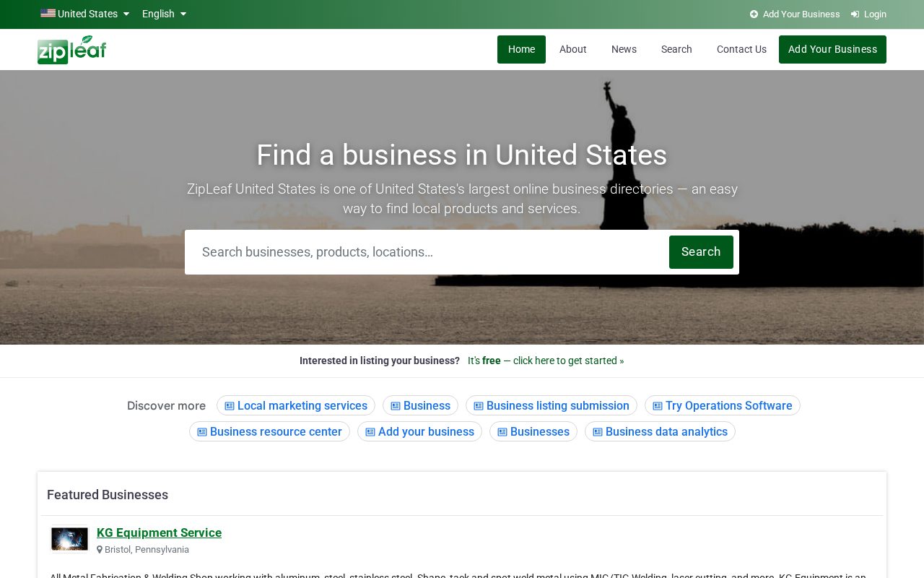This screenshot has height=578, width=924.
Task: Click the icon on the Businesses chip
Action: point(502,432)
